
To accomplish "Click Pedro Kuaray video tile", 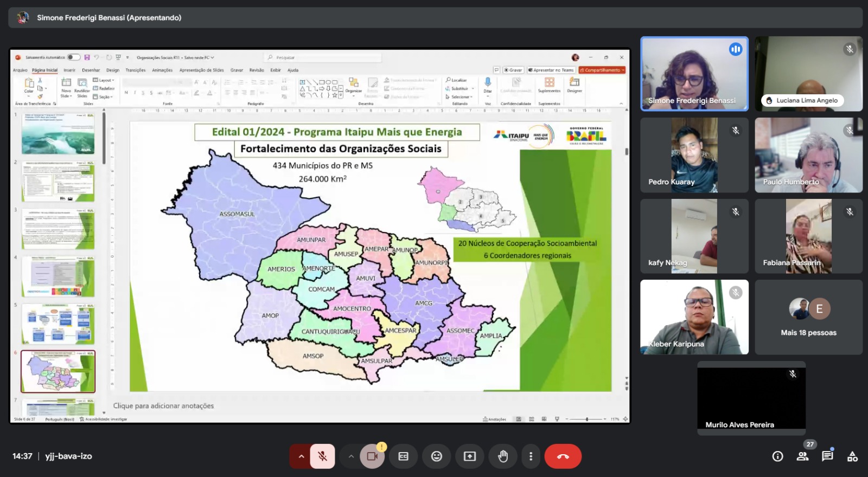I will 694,155.
